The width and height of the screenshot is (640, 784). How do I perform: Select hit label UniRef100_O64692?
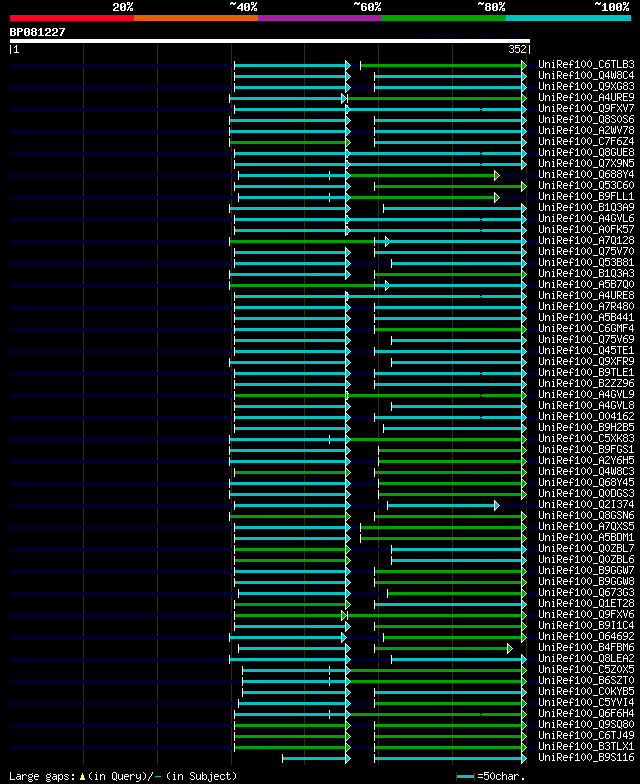tap(586, 636)
